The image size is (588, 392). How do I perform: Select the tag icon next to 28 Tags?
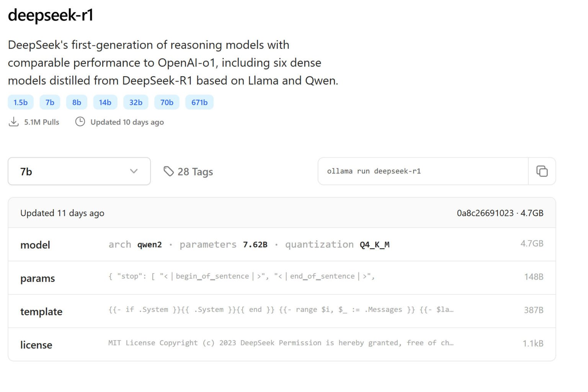point(169,171)
